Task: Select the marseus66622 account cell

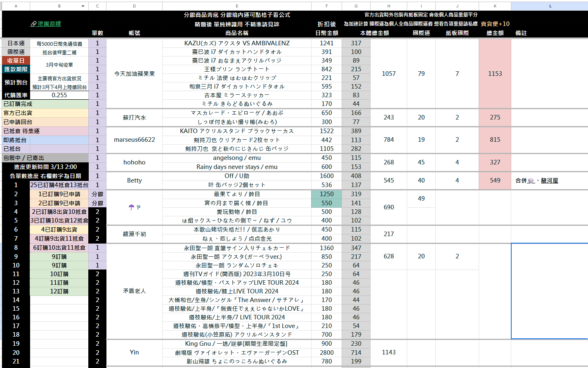Action: pos(134,140)
